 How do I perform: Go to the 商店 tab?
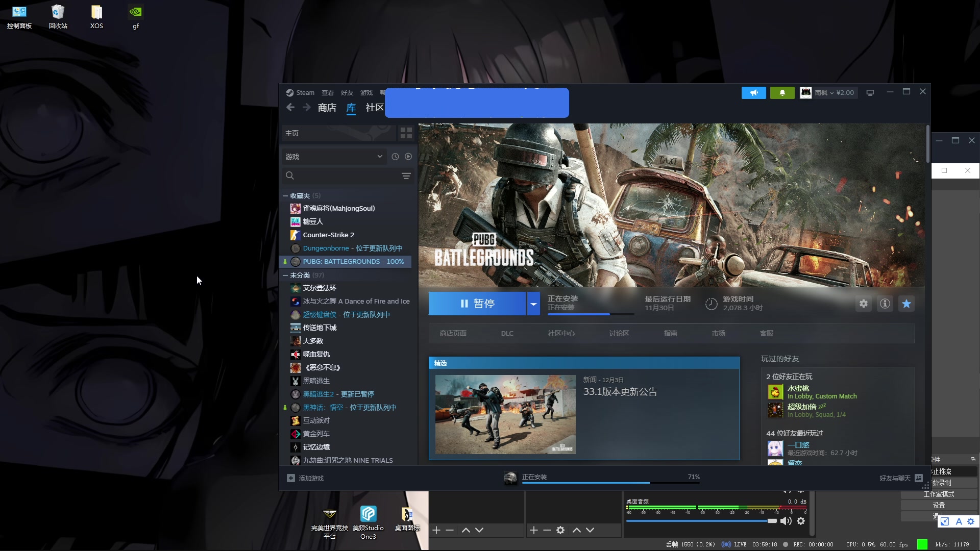(327, 108)
